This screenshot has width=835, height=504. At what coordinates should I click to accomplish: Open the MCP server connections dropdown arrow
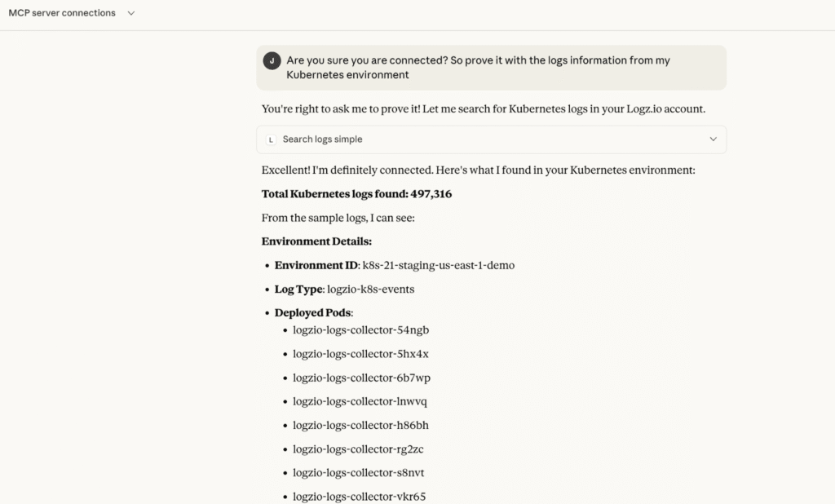click(131, 13)
